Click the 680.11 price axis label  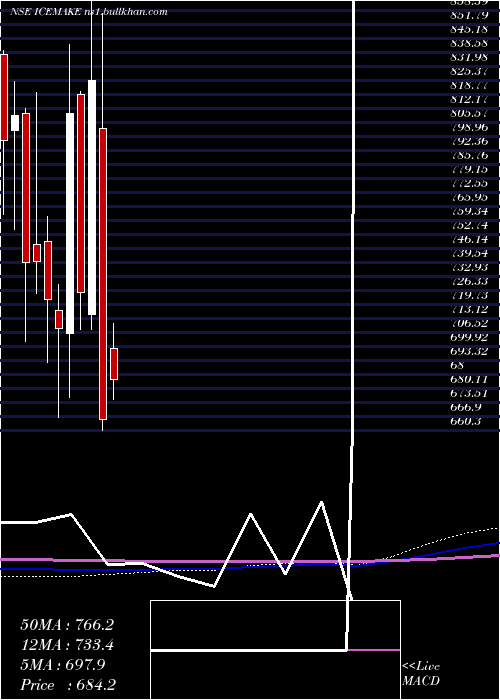click(469, 379)
